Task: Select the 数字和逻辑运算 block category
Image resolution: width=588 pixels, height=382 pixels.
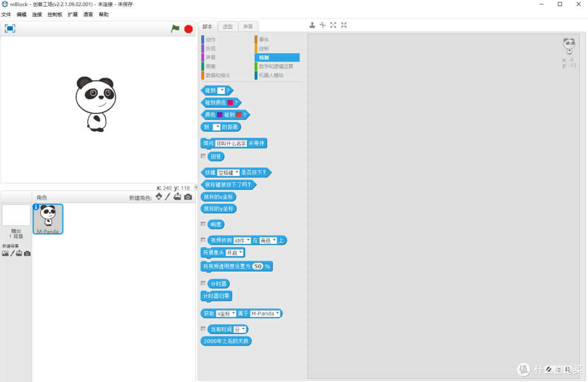Action: pos(276,66)
